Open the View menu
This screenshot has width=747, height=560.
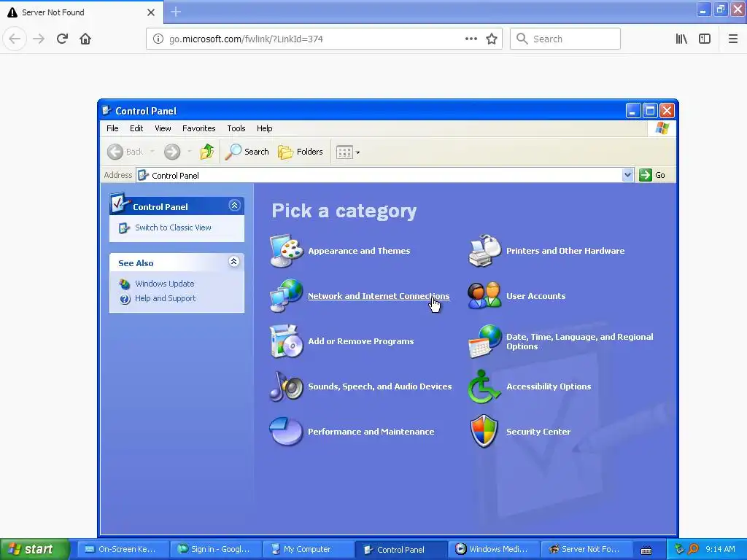163,128
